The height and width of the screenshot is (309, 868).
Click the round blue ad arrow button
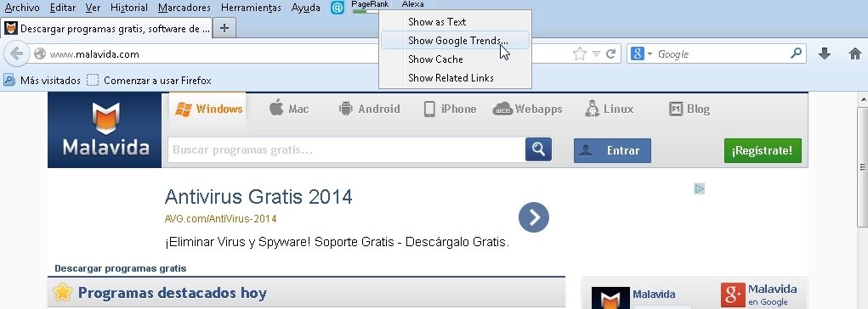534,217
